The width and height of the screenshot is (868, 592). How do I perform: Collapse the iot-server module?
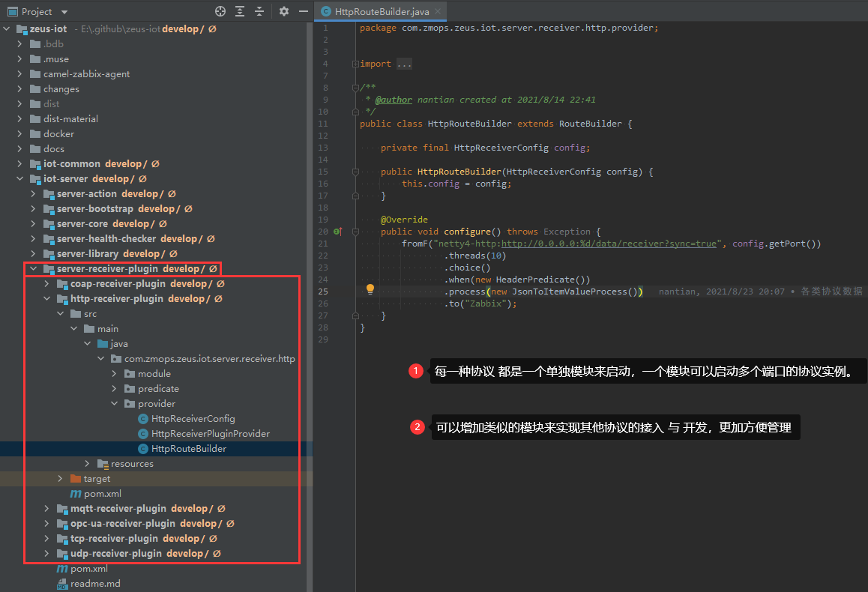(20, 178)
